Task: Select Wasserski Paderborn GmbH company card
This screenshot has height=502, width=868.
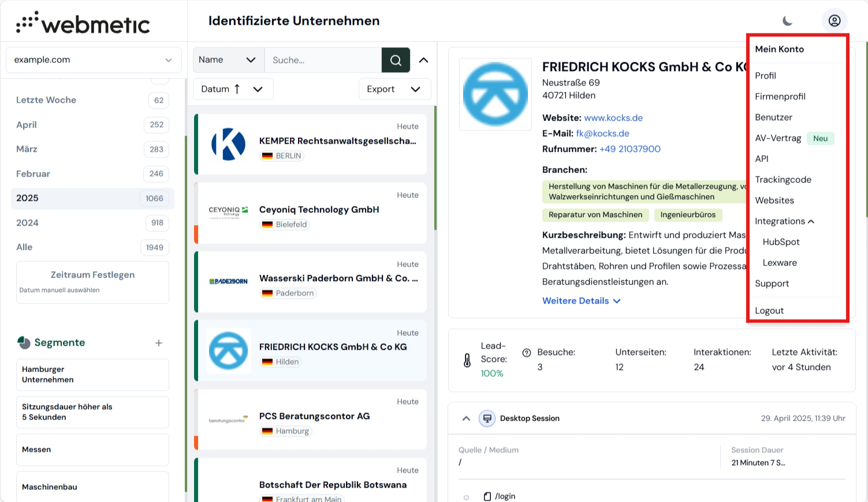Action: [311, 282]
